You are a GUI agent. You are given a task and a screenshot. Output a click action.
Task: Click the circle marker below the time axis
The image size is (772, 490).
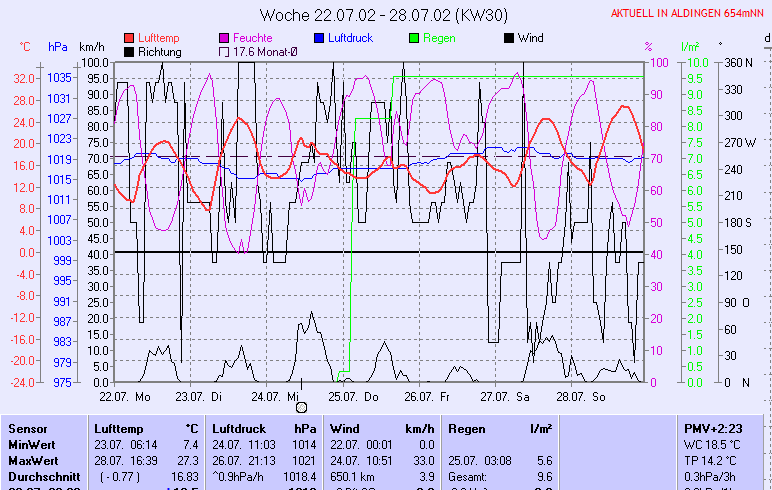301,407
